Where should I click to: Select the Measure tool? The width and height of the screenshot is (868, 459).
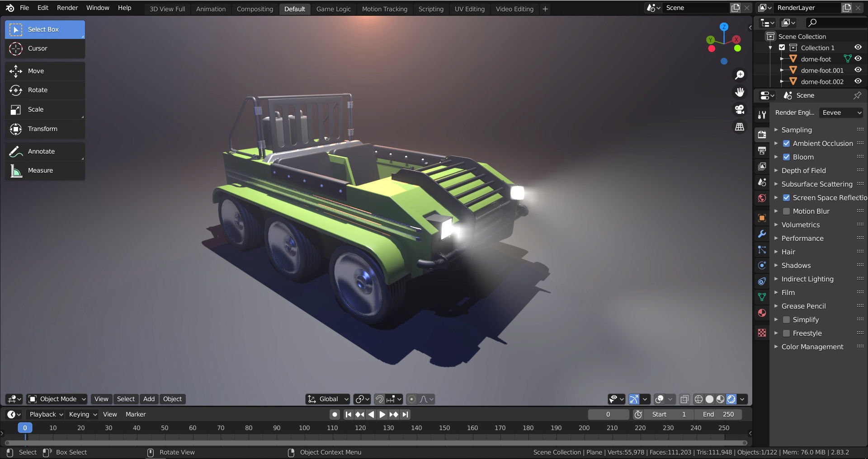click(x=45, y=170)
